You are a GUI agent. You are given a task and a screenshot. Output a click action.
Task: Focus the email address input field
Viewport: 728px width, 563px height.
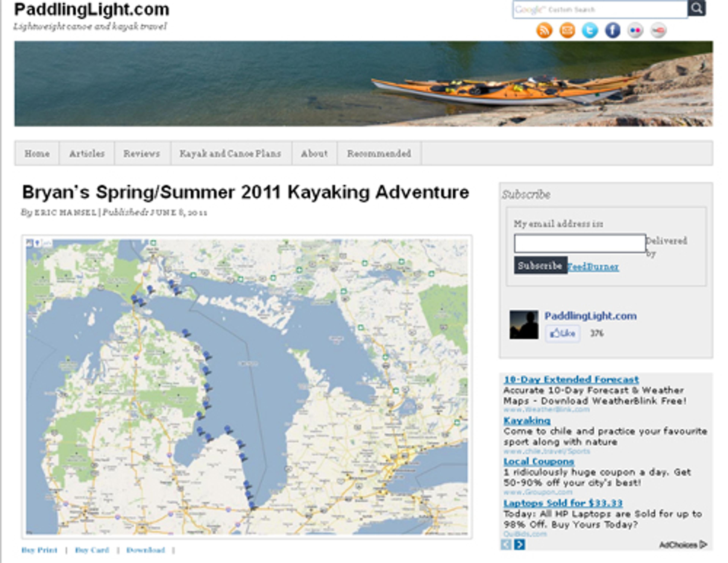579,244
